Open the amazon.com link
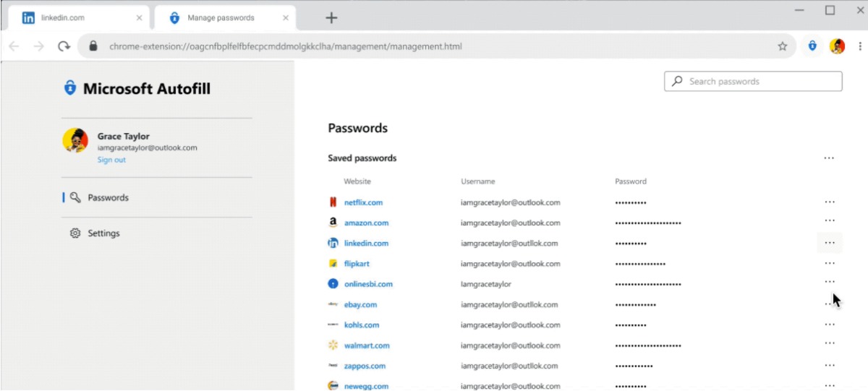The width and height of the screenshot is (868, 391). click(366, 223)
